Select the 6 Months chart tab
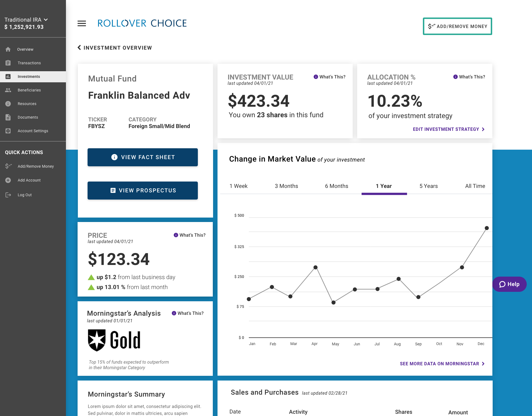This screenshot has width=532, height=416. click(x=336, y=186)
